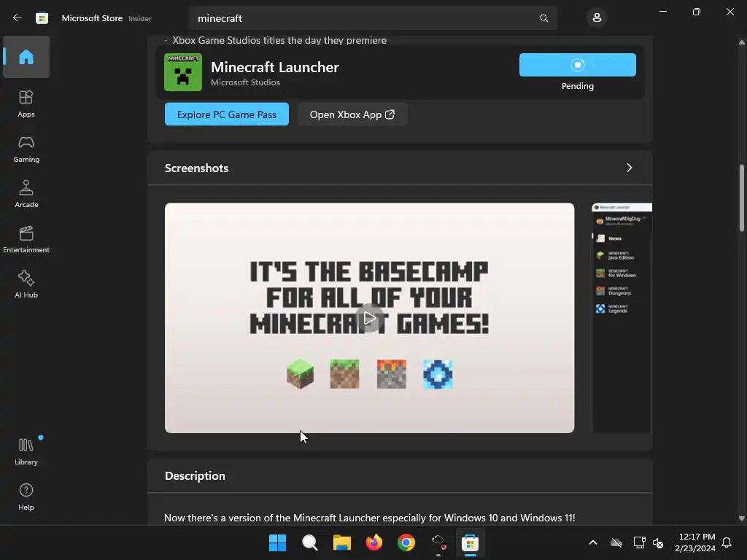The height and width of the screenshot is (560, 747).
Task: Open the user account profile icon
Action: (x=597, y=18)
